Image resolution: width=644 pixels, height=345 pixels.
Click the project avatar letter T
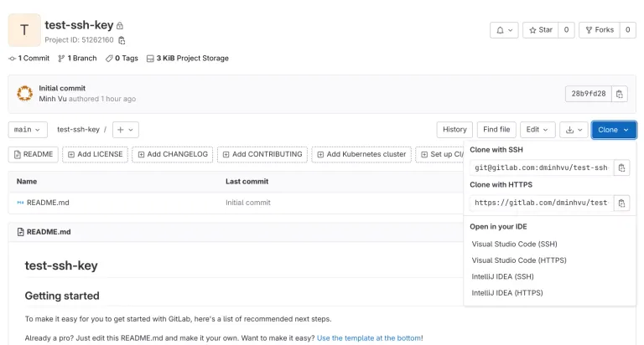pyautogui.click(x=24, y=30)
